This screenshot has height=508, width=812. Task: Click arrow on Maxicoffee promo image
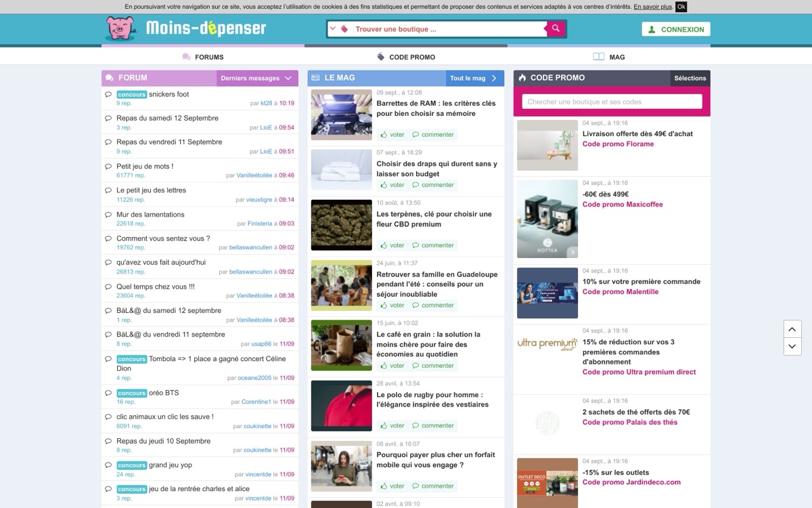coord(572,252)
